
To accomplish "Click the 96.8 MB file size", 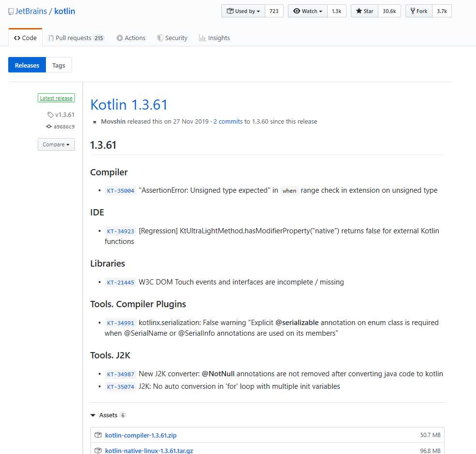I will [430, 451].
